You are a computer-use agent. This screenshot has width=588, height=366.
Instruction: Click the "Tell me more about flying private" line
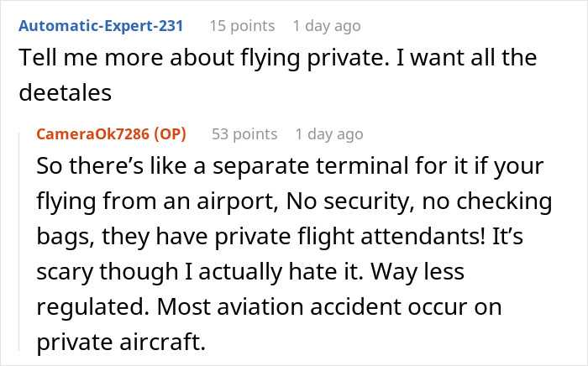tap(277, 58)
